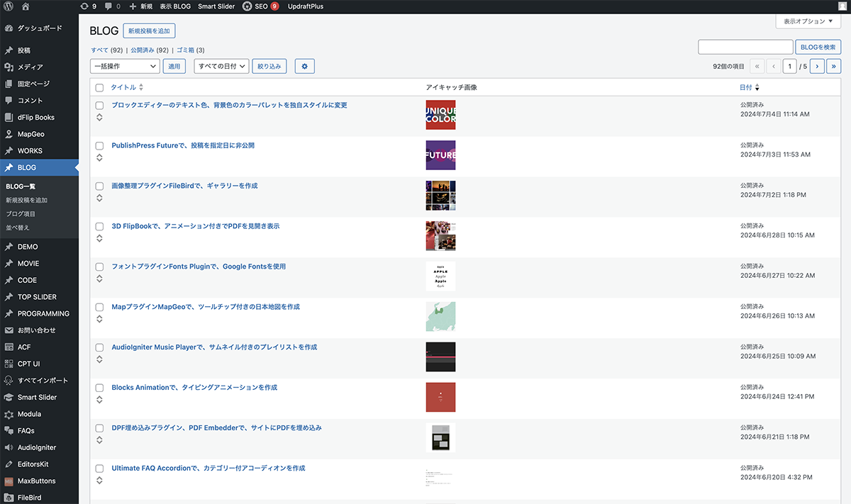The width and height of the screenshot is (851, 504).
Task: Click the BLOG search input field
Action: coord(745,47)
